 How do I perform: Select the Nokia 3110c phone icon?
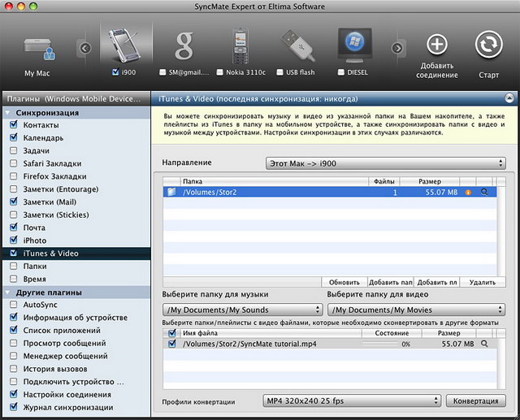click(240, 46)
